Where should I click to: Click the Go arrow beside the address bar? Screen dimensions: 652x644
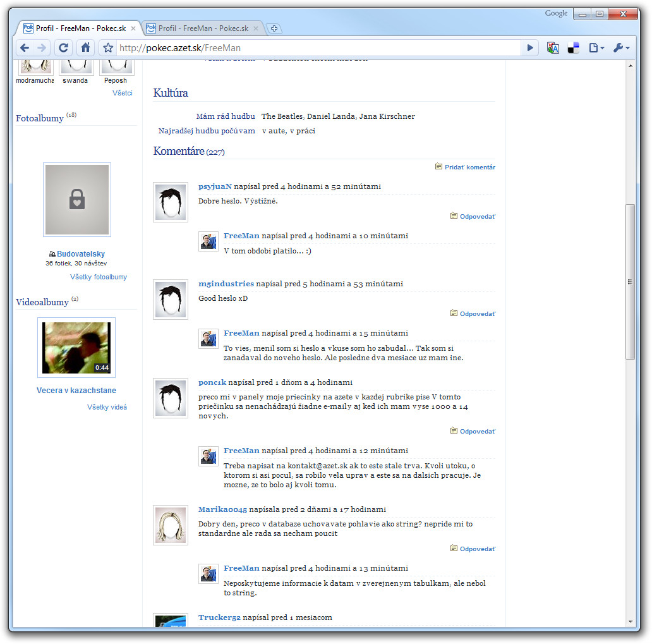click(x=530, y=48)
